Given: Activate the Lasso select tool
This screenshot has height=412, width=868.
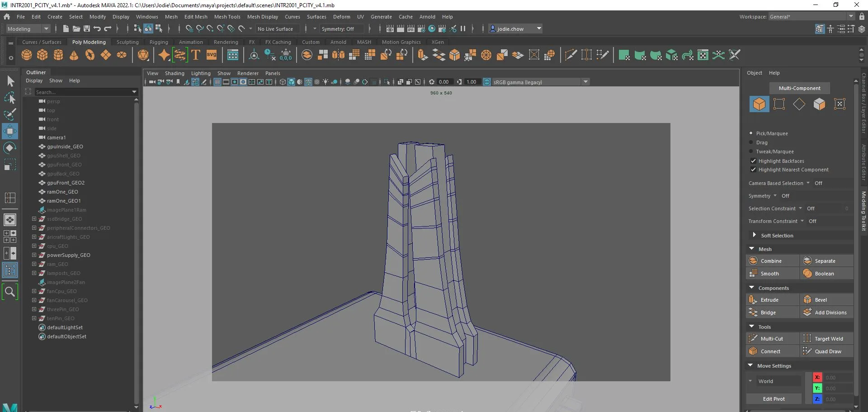Looking at the screenshot, I should tap(10, 98).
